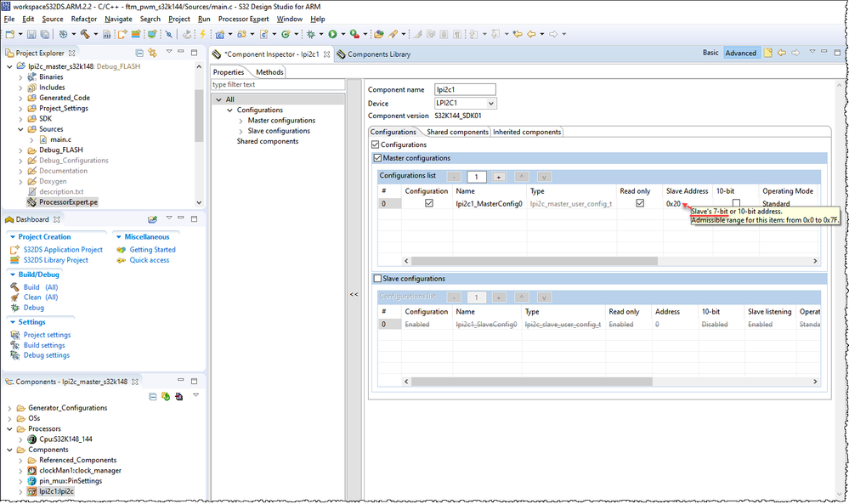Click Collapse All icon in Components panel

click(x=153, y=397)
